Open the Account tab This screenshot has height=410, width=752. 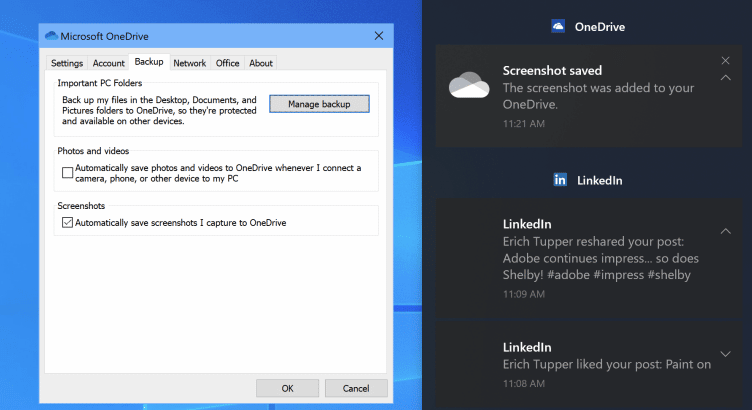pos(109,63)
